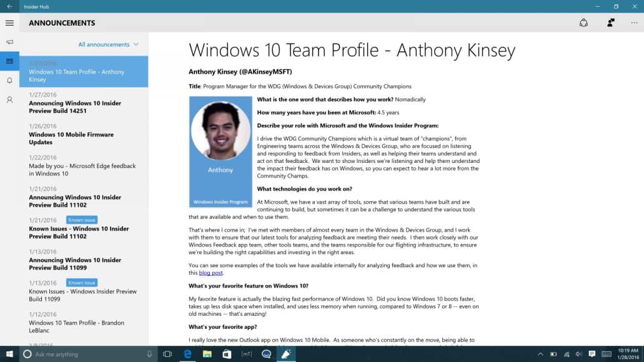Go back with the title bar arrow

[x=9, y=6]
